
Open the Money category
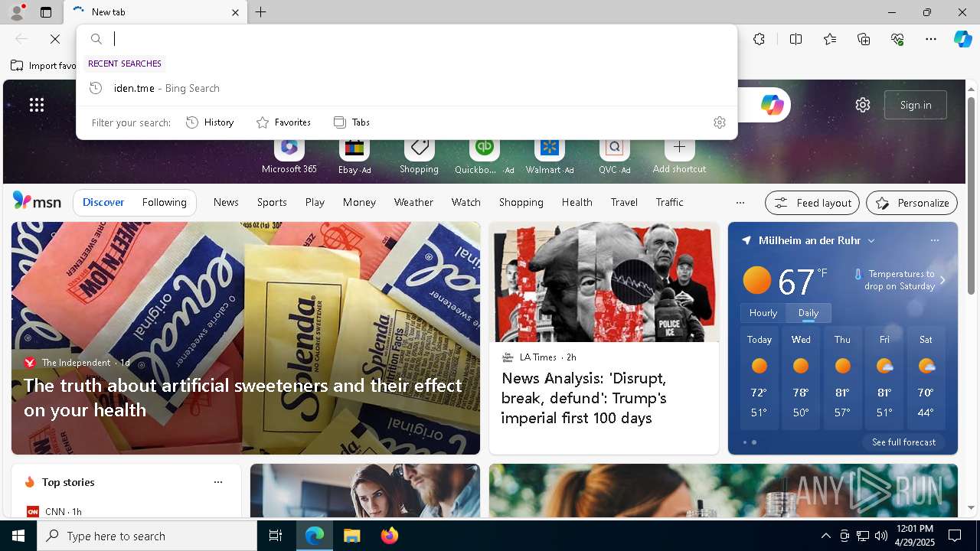(x=359, y=203)
